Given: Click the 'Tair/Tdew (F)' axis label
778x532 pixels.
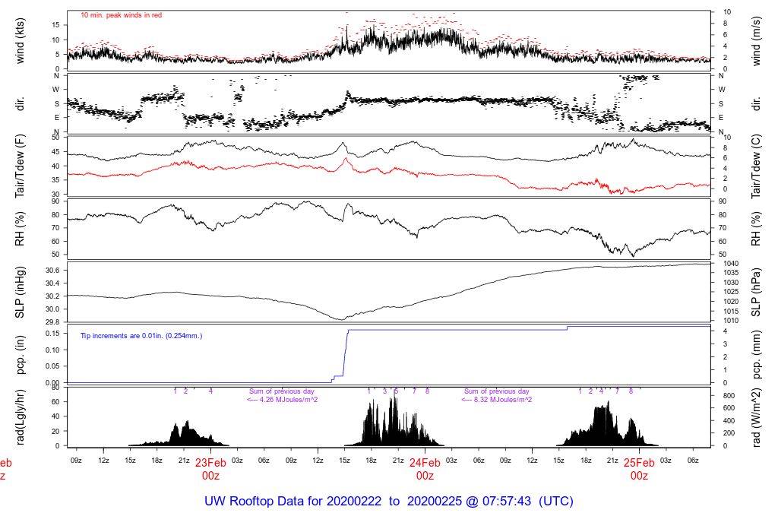Looking at the screenshot, I should click(x=20, y=166).
